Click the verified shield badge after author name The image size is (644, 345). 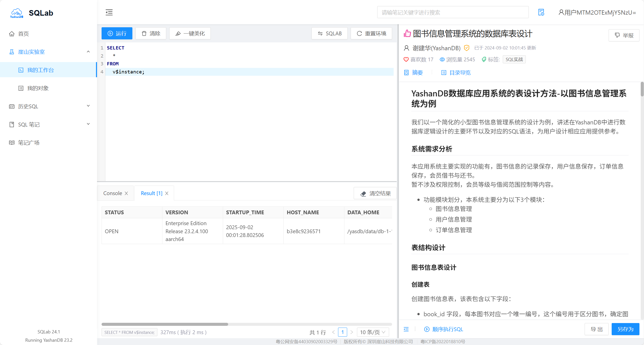tap(467, 48)
